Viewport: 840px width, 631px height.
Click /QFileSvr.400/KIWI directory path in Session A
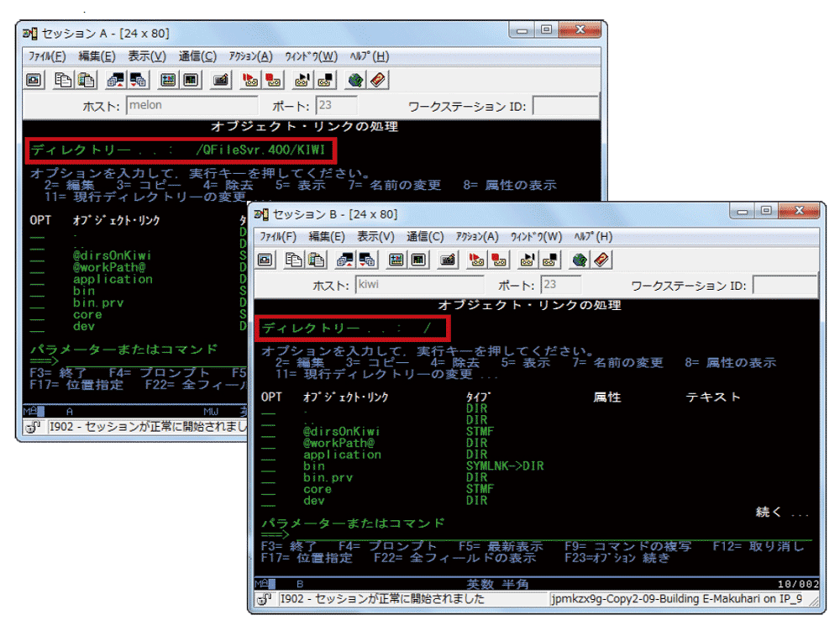pos(261,150)
